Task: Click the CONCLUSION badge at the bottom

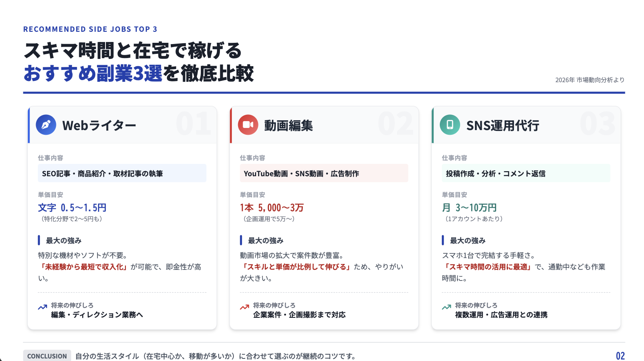Action: click(x=47, y=356)
